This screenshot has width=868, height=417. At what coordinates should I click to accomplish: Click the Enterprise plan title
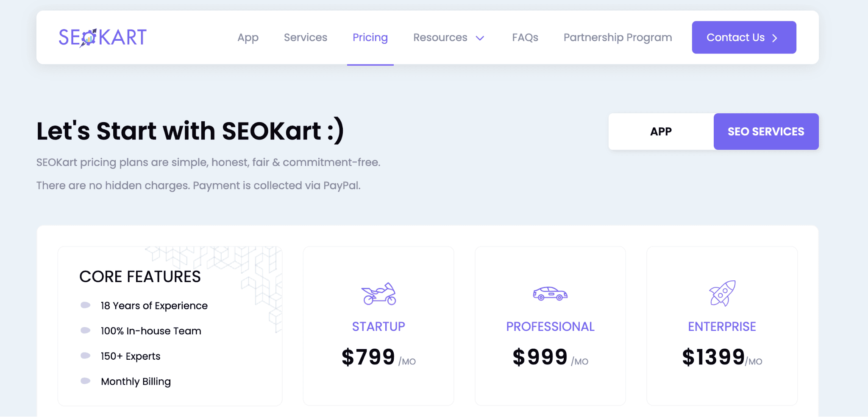721,326
